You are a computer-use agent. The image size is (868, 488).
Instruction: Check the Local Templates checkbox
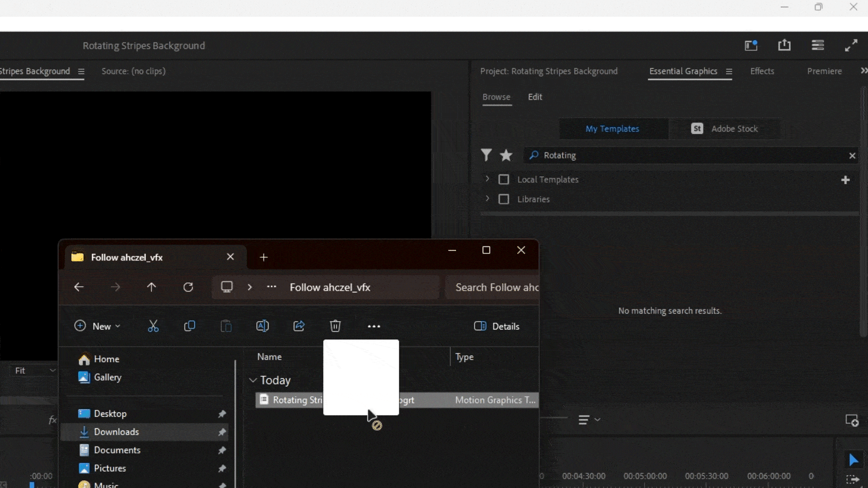point(504,179)
